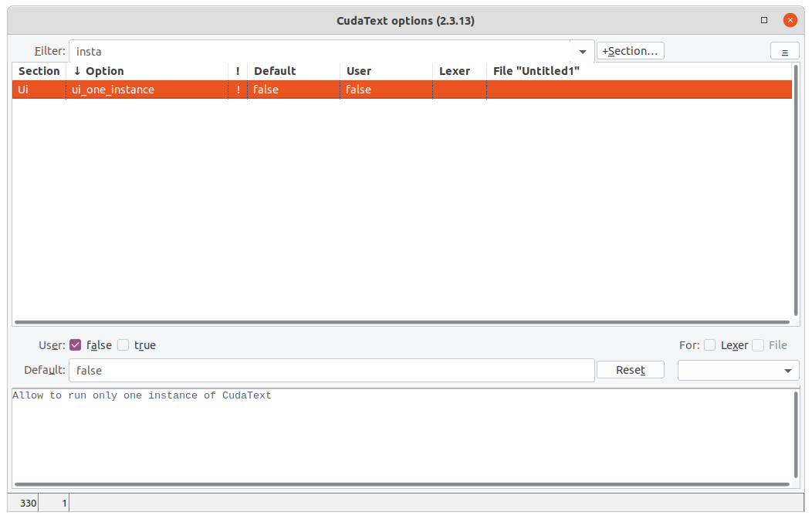
Task: Open the combo box beside Reset
Action: 738,371
